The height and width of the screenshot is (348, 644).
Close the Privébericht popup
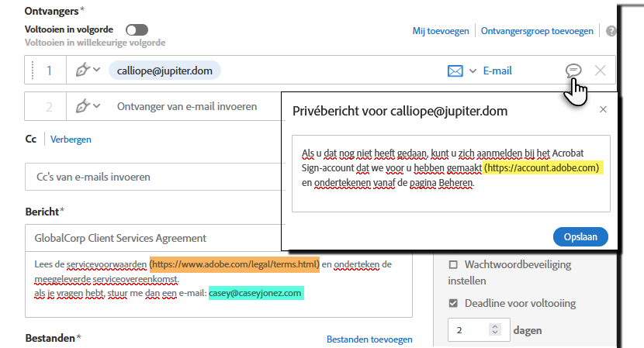[x=603, y=109]
